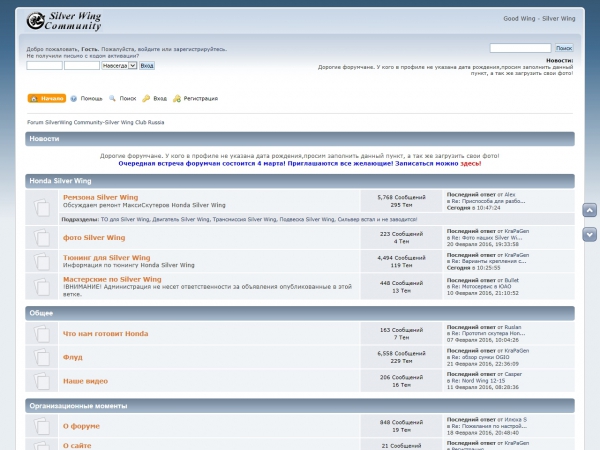Viewport: 600px width, 450px height.
Task: Click the password input field
Action: click(x=82, y=66)
